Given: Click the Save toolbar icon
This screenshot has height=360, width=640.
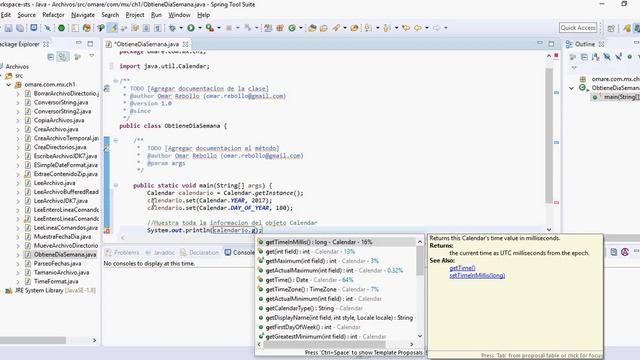Looking at the screenshot, I should point(8,28).
